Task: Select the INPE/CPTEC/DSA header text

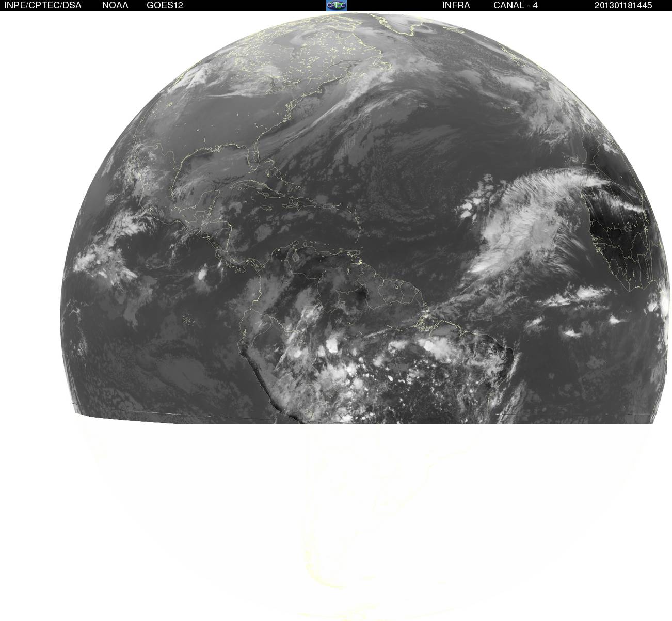Action: click(43, 5)
